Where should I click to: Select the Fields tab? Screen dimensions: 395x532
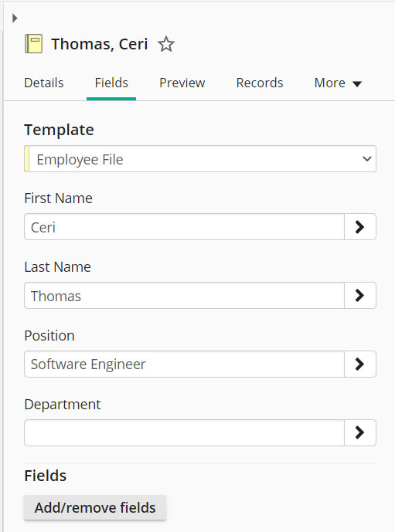[111, 83]
